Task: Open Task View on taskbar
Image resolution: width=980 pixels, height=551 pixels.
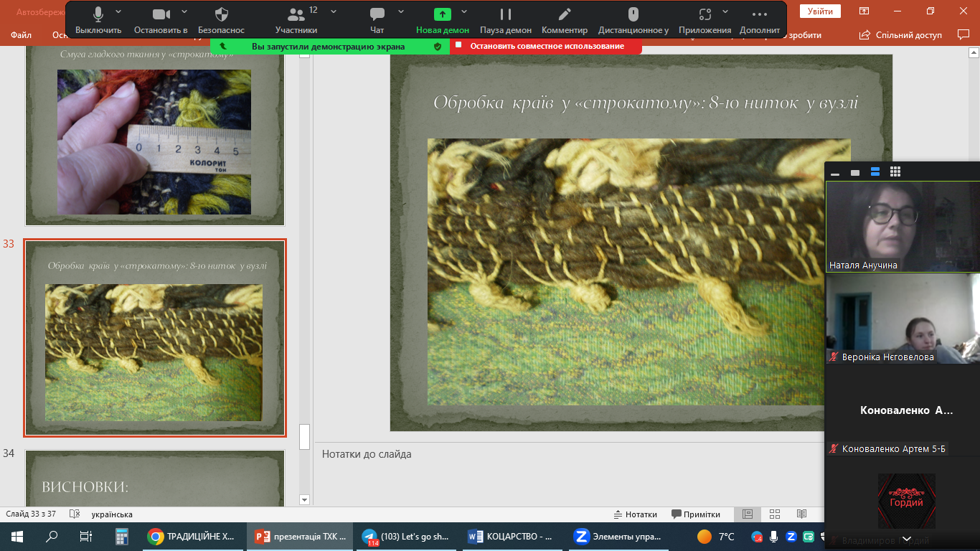Action: (85, 536)
